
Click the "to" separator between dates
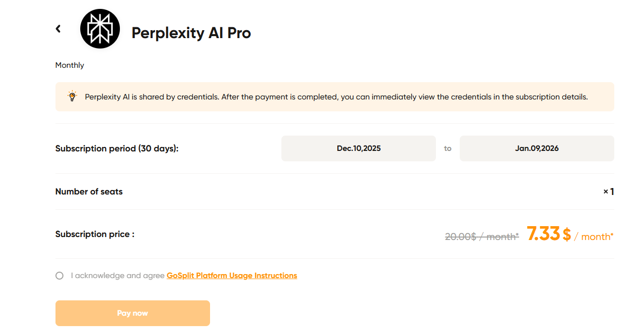(x=448, y=148)
